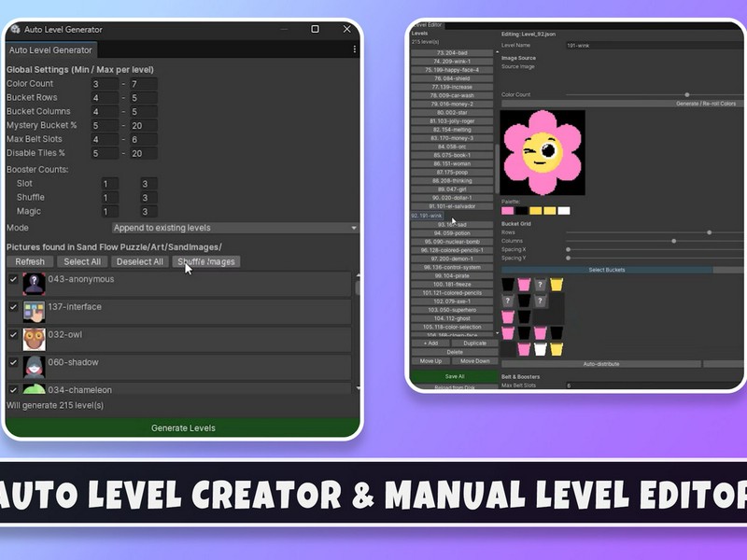Click the Level Name field showing 191-wink
747x560 pixels.
click(655, 46)
